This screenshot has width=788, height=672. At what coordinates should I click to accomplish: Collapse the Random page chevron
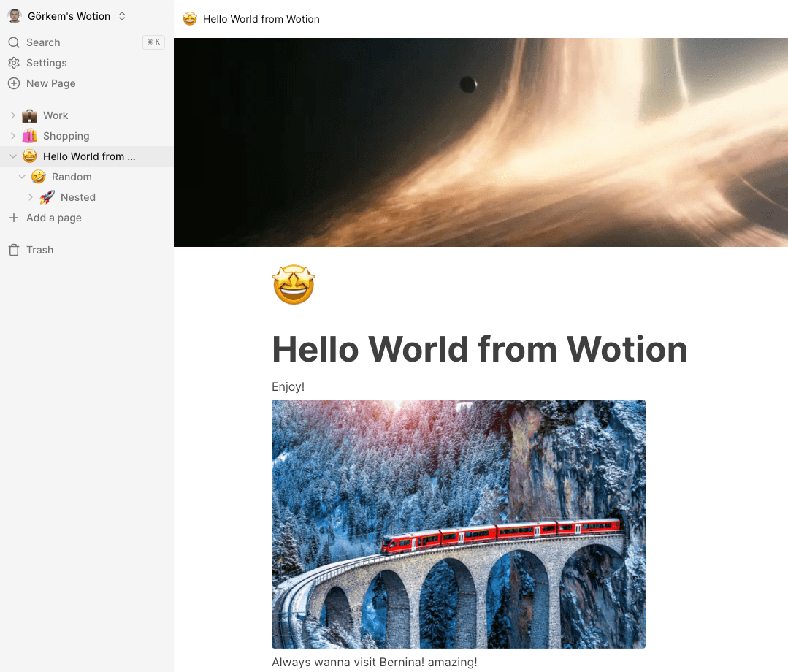22,177
